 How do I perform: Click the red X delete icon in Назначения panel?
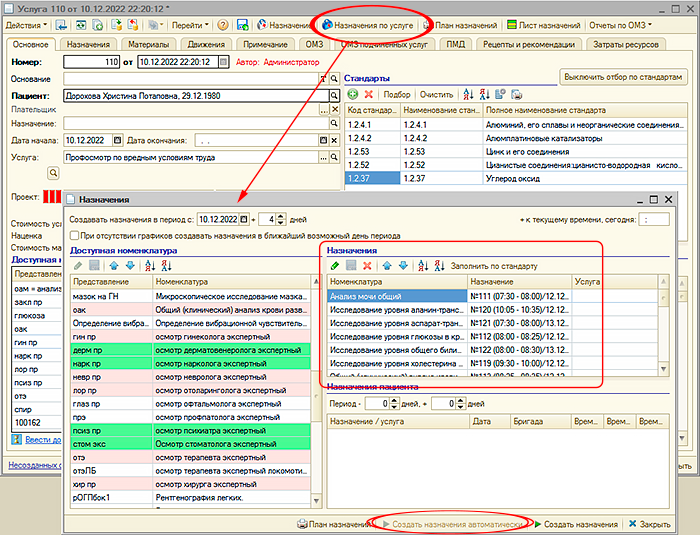coord(368,266)
